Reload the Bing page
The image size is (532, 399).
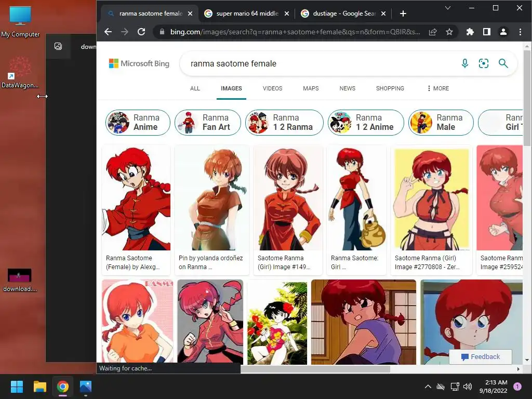[141, 32]
